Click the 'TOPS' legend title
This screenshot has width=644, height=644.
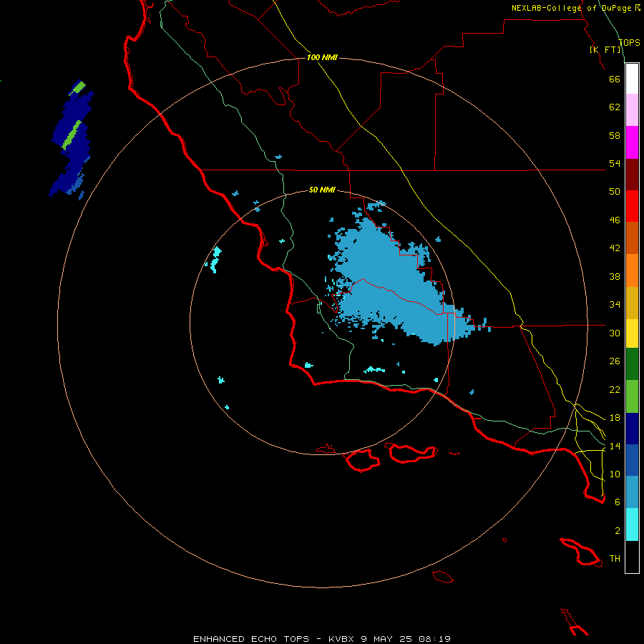point(629,42)
